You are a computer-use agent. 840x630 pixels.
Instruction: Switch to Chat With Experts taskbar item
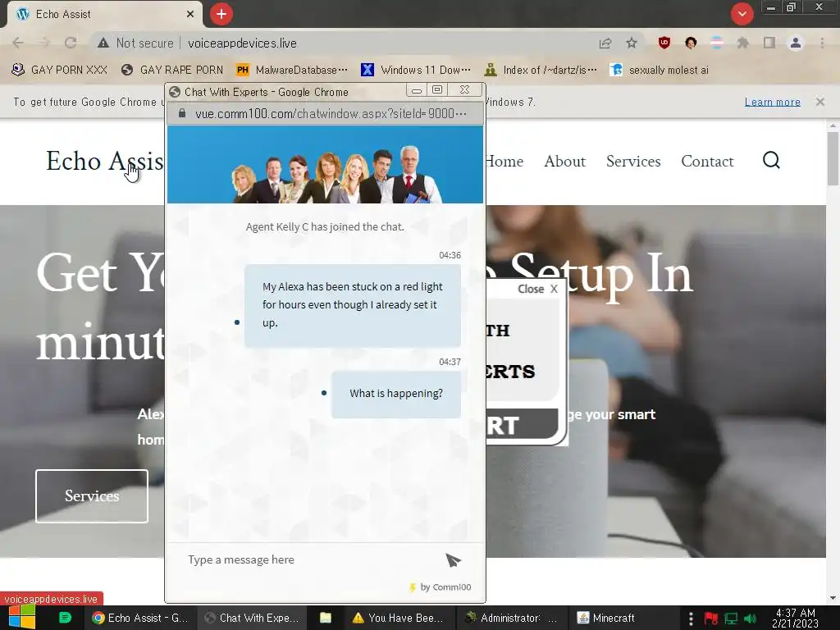coord(251,618)
